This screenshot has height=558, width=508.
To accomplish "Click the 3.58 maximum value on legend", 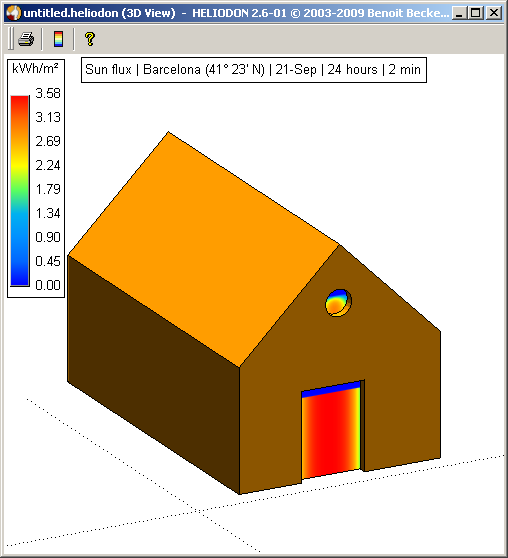I will click(48, 93).
